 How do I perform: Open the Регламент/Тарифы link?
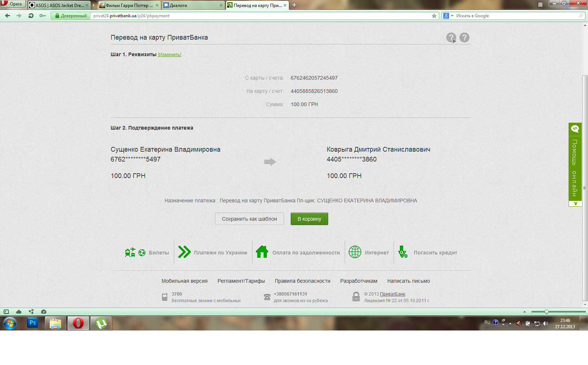tap(241, 281)
